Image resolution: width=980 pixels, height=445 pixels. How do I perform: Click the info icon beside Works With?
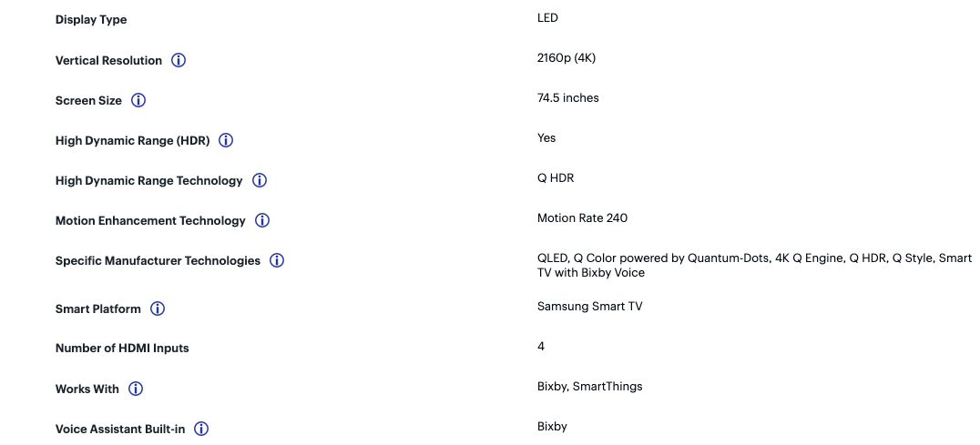(x=136, y=389)
